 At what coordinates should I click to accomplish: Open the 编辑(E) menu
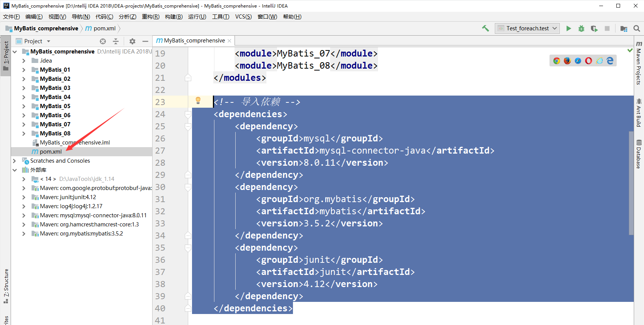pos(34,17)
